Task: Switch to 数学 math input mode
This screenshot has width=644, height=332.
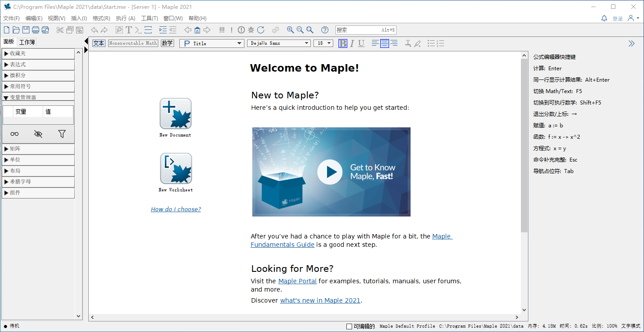Action: [x=167, y=43]
